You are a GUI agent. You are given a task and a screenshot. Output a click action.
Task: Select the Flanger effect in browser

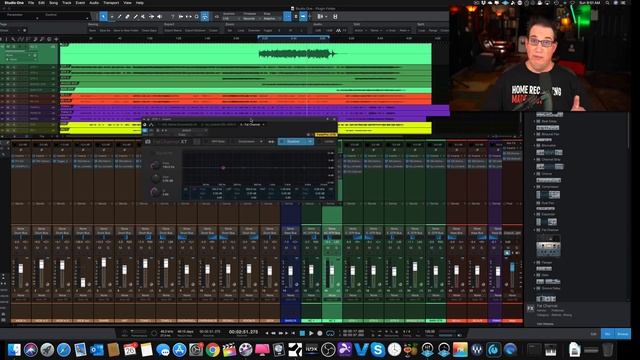(x=547, y=262)
